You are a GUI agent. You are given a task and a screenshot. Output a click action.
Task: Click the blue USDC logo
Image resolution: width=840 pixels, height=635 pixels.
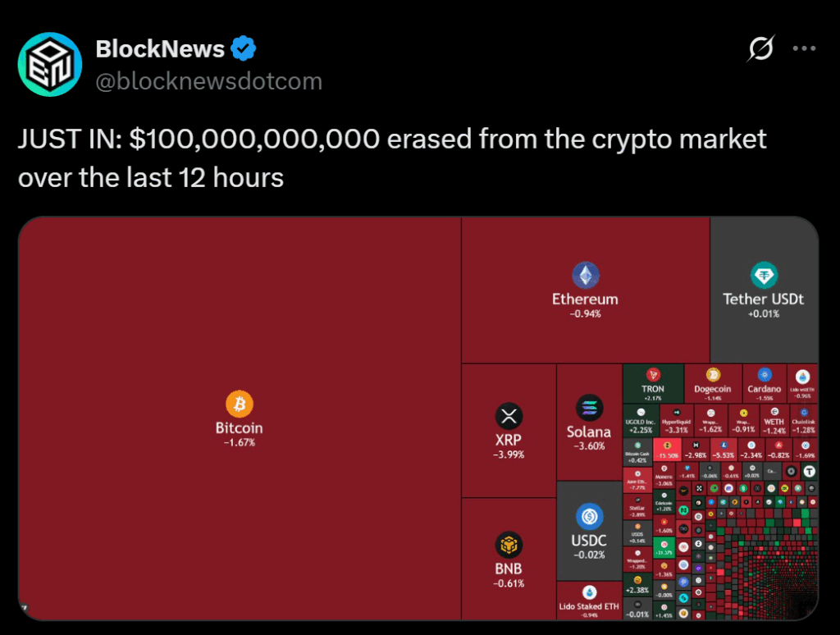pos(589,516)
